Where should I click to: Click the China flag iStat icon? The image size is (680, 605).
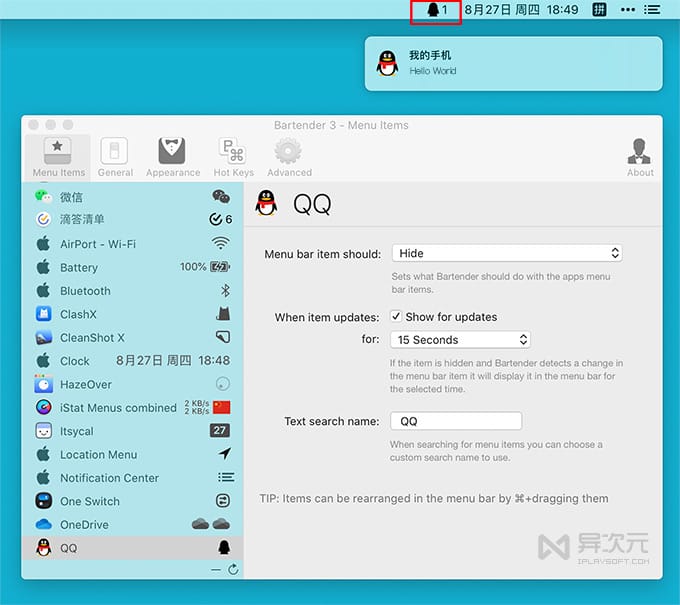[222, 407]
